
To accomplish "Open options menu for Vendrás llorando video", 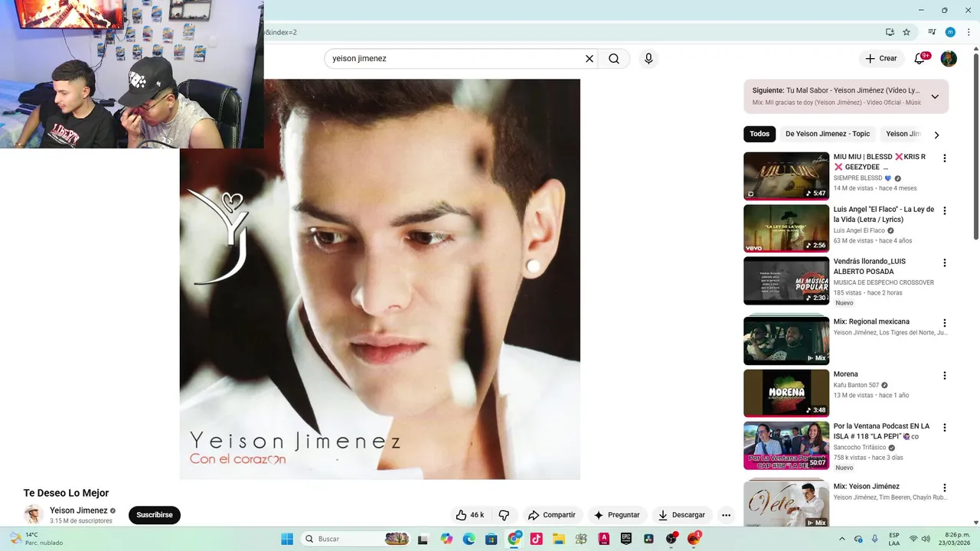I will pos(944,262).
